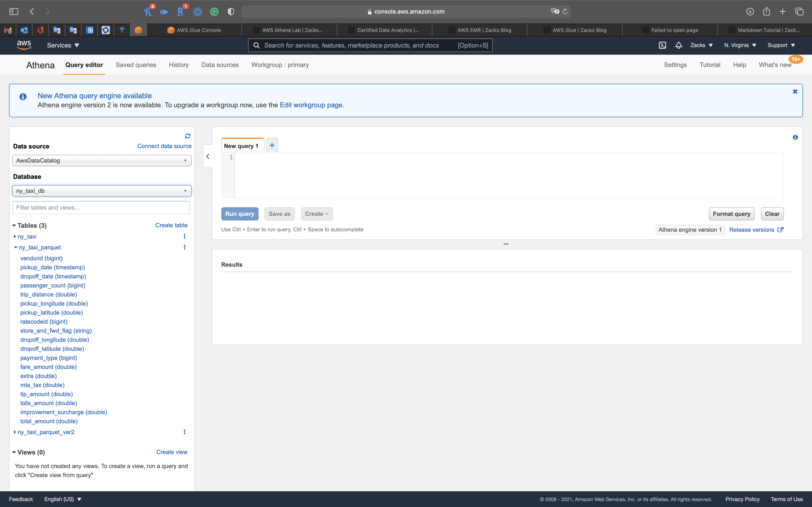Open ny_taxi_parquet_ver2 three-dot actions menu

click(184, 432)
